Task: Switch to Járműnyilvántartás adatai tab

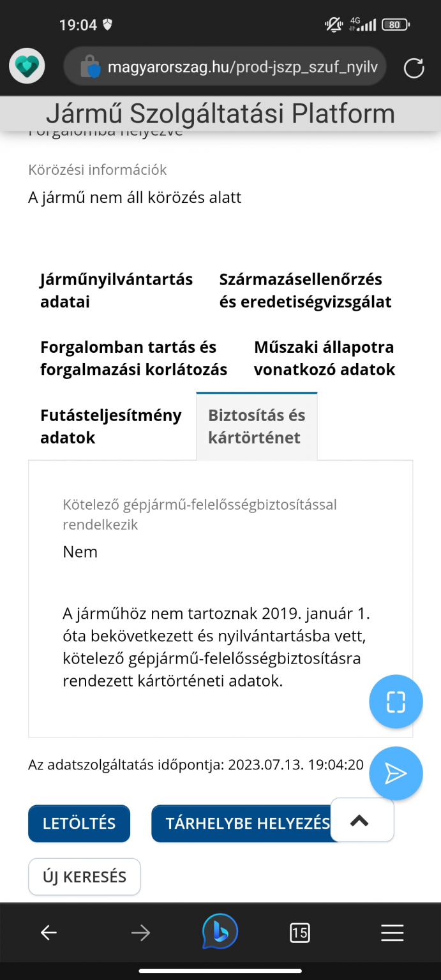Action: click(x=116, y=290)
